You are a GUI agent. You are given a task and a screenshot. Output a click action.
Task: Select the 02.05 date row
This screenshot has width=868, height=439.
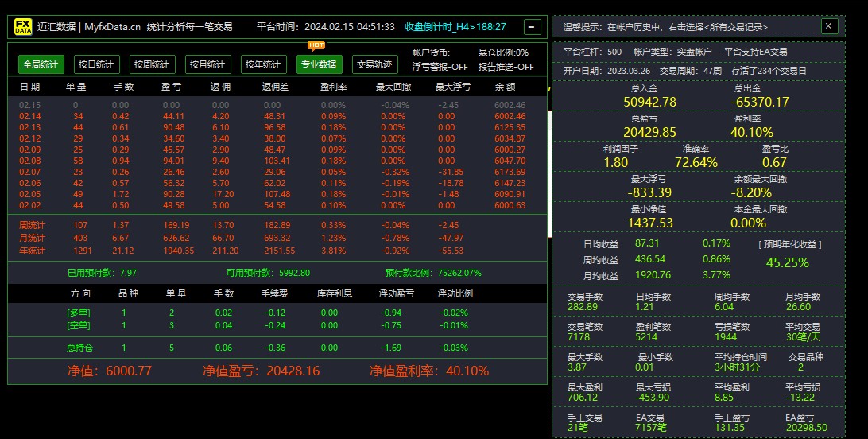(x=277, y=194)
